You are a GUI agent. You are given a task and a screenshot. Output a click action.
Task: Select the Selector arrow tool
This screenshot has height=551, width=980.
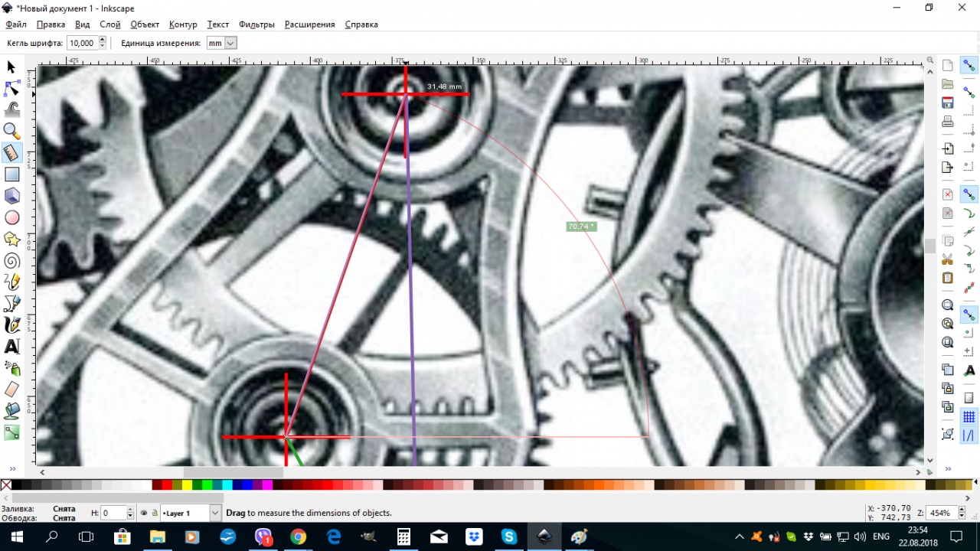(x=11, y=67)
